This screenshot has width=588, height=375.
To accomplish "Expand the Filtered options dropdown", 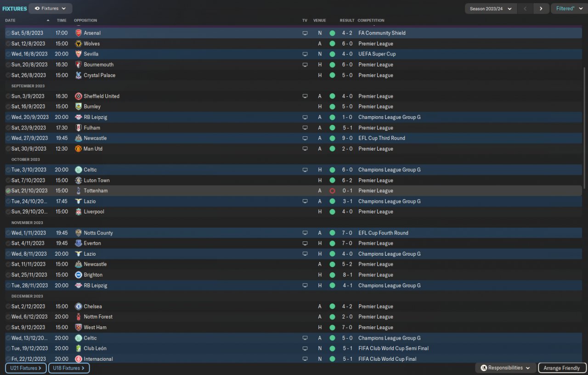I will (569, 8).
